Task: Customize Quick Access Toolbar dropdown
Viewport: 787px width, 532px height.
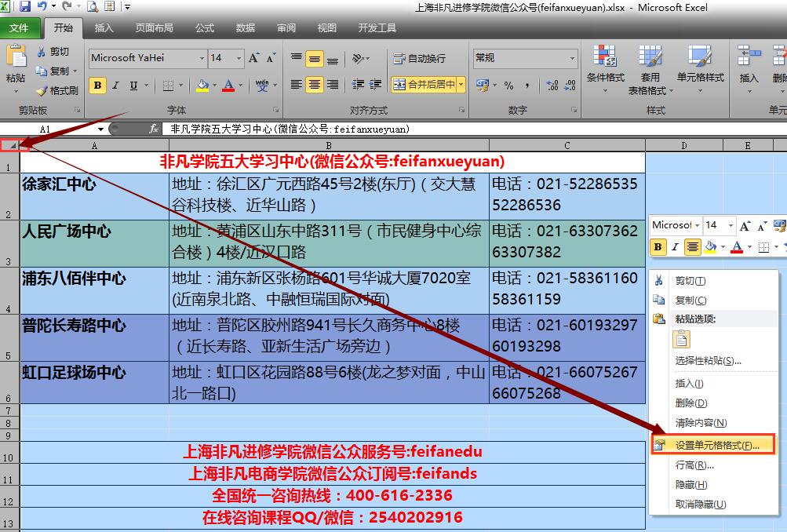Action: tap(127, 7)
